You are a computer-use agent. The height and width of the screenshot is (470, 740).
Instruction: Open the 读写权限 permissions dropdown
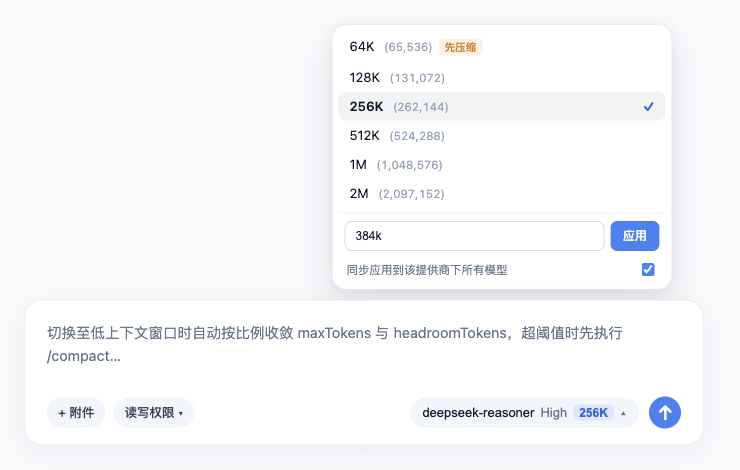(x=154, y=412)
